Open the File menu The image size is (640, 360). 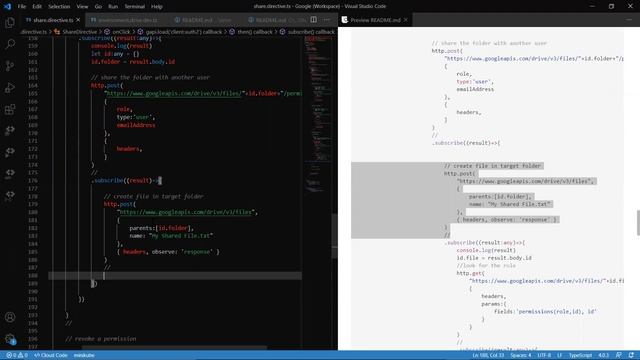tap(22, 7)
